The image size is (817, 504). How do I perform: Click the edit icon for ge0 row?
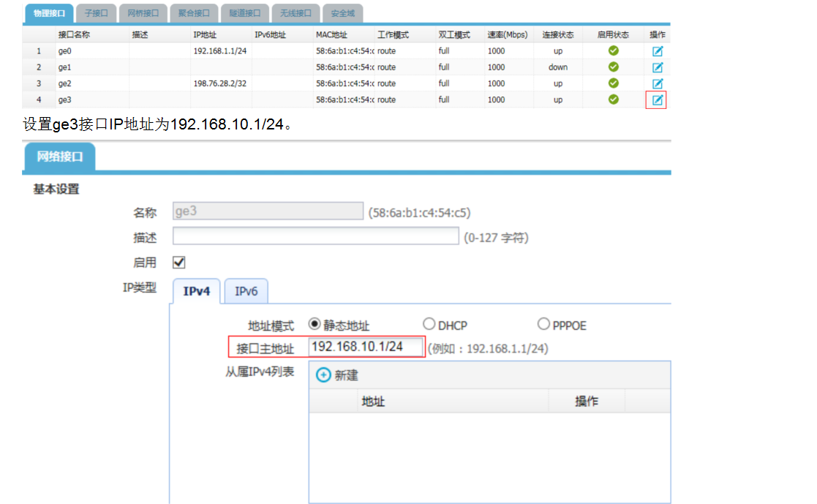(657, 50)
